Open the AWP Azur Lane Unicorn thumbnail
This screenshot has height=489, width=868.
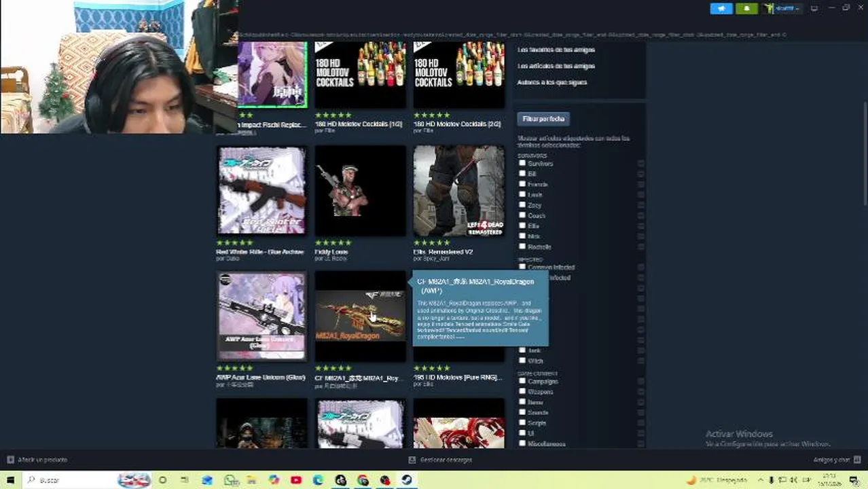(x=261, y=316)
